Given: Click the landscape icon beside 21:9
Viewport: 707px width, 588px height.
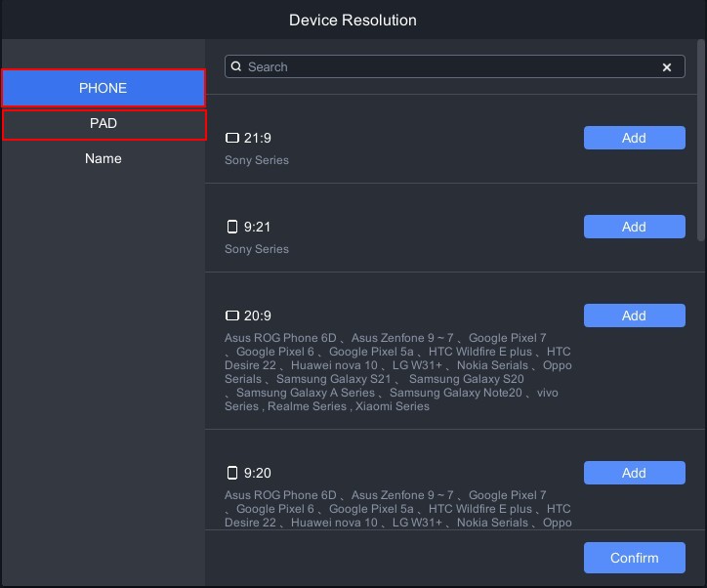Looking at the screenshot, I should pos(232,139).
